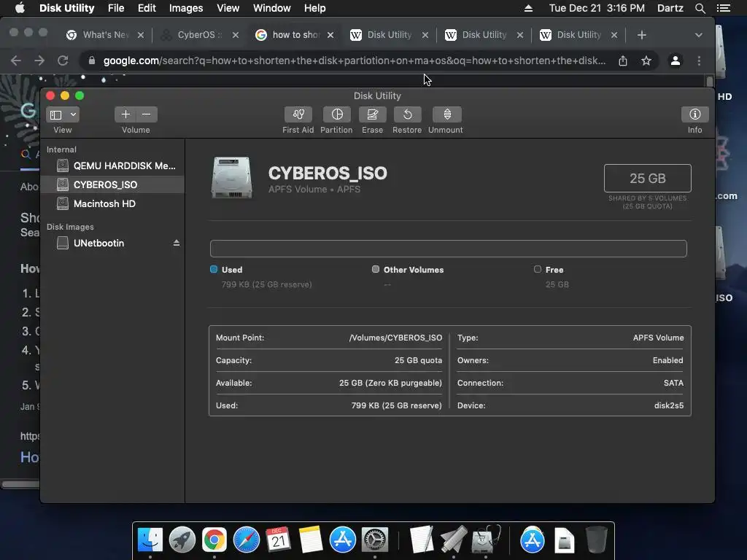
Task: Select Macintosh HD in the sidebar
Action: (x=113, y=204)
